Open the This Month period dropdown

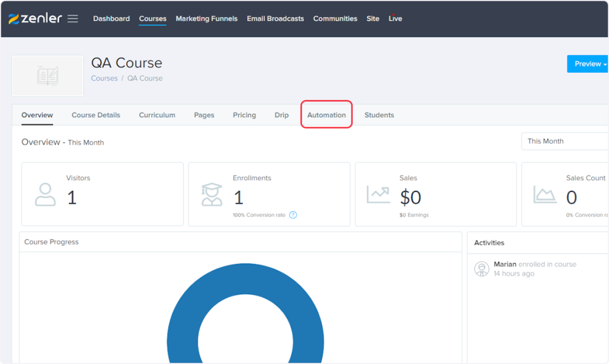tap(565, 142)
